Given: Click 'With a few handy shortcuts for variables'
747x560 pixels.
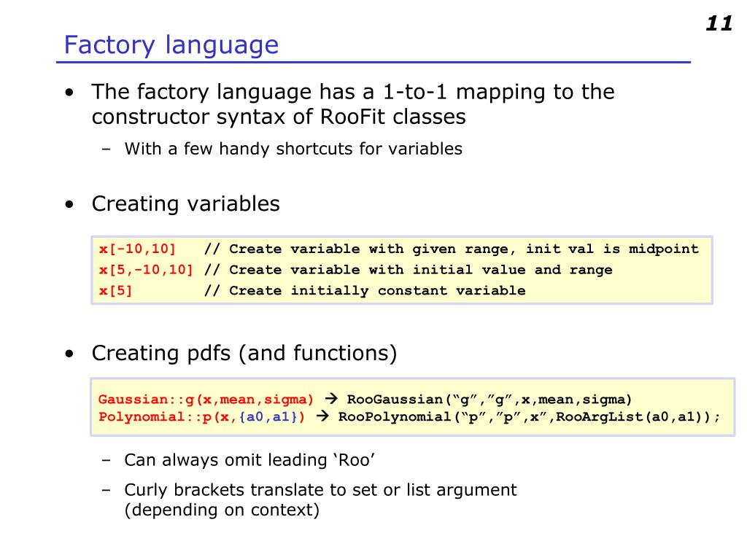Looking at the screenshot, I should tap(293, 149).
